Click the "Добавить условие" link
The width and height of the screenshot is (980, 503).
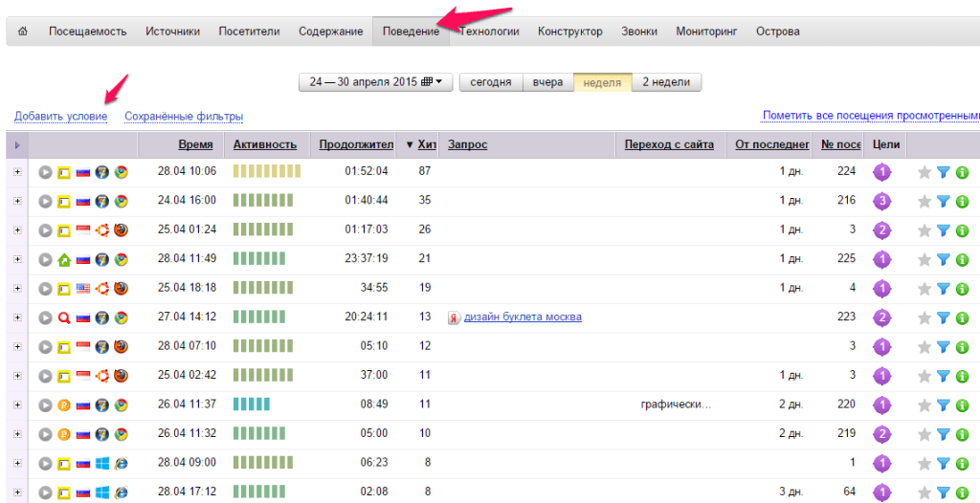(60, 117)
